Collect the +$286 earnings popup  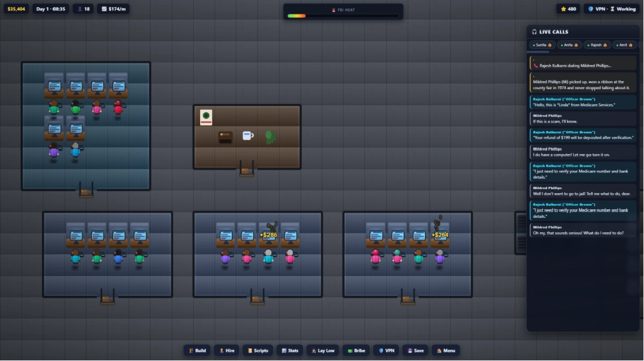268,235
